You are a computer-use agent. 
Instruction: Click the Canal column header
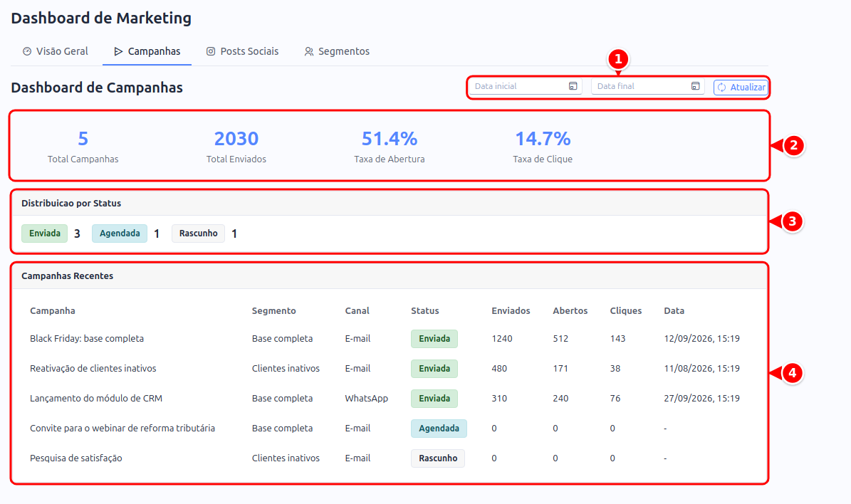(x=357, y=311)
